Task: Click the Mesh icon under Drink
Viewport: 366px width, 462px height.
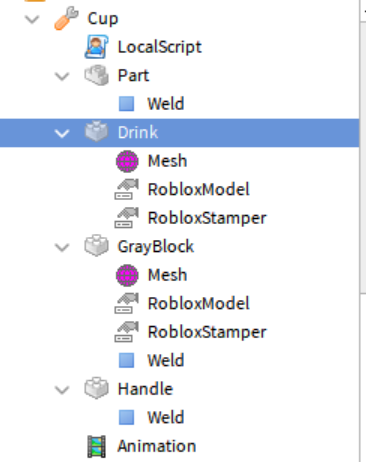Action: click(127, 161)
